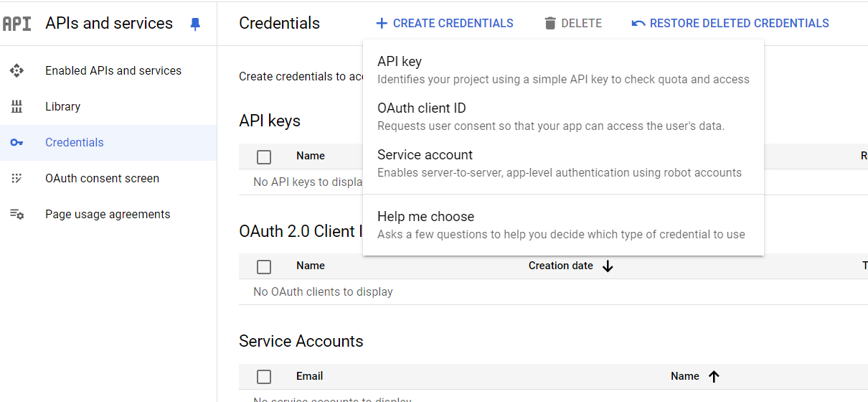Click the DELETE button
This screenshot has height=402, width=868.
point(573,24)
